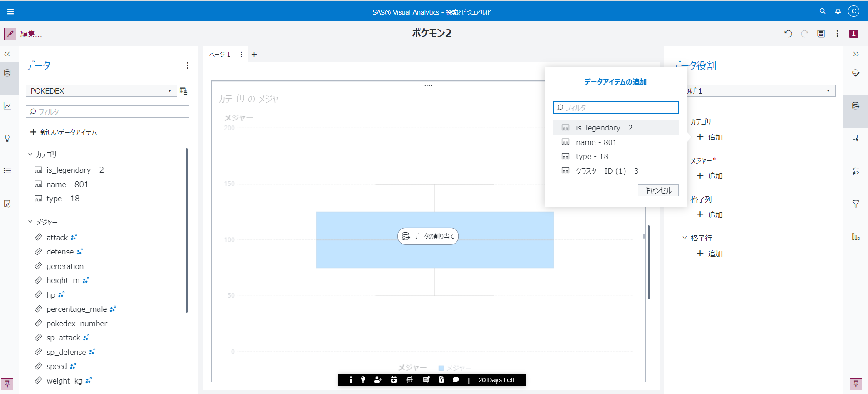Select weight_kg measure item

(64, 381)
